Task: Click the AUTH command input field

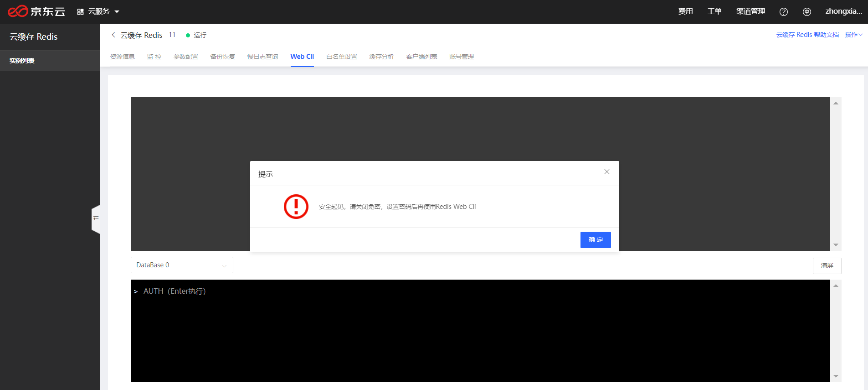Action: [480, 331]
